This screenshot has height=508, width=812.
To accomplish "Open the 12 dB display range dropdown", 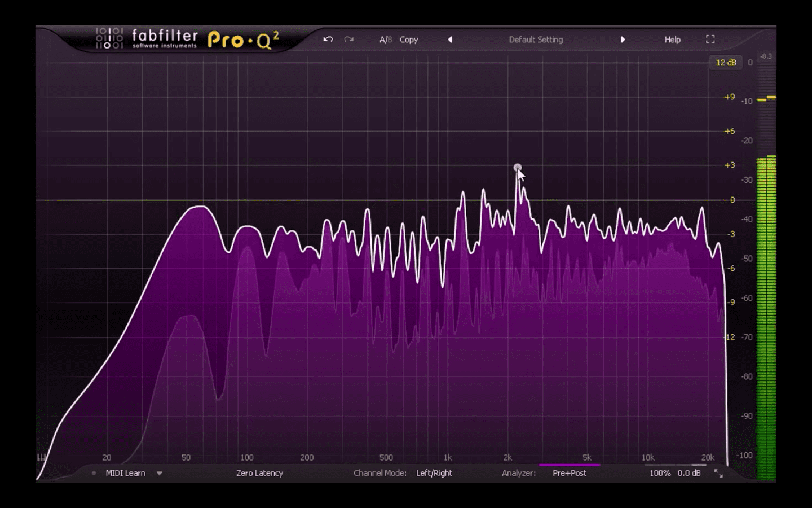I will [726, 63].
